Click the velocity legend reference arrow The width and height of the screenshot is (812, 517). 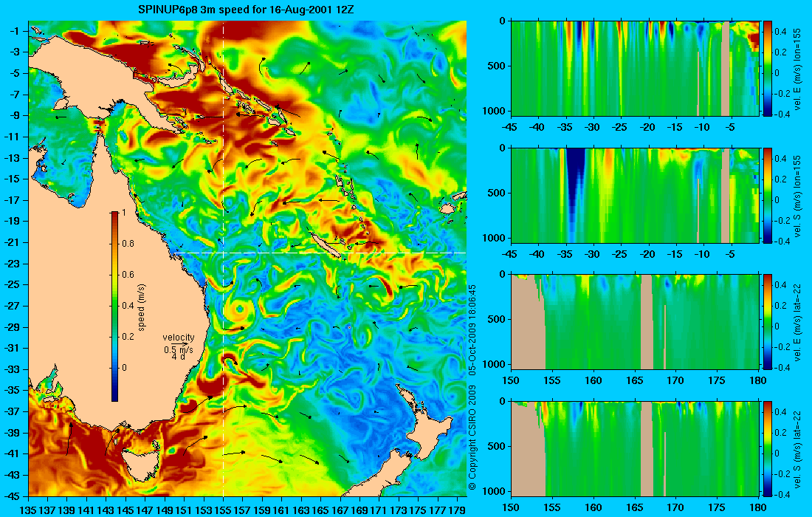179,344
